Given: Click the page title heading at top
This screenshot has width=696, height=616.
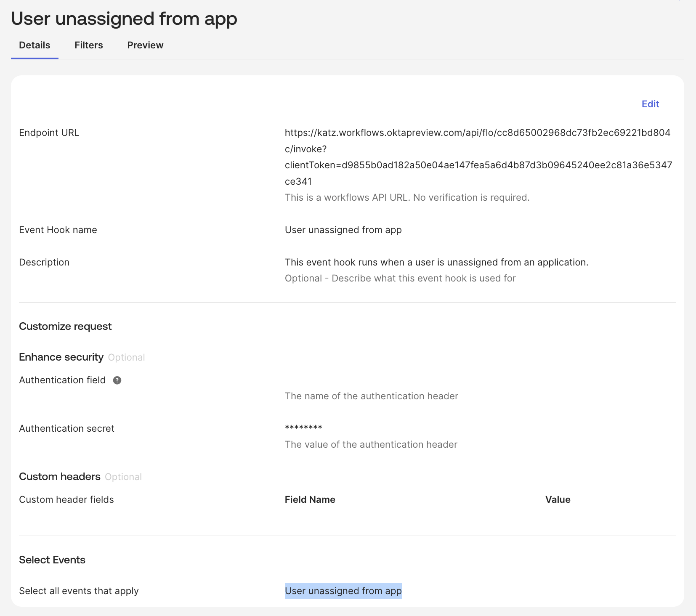Looking at the screenshot, I should pos(124,19).
